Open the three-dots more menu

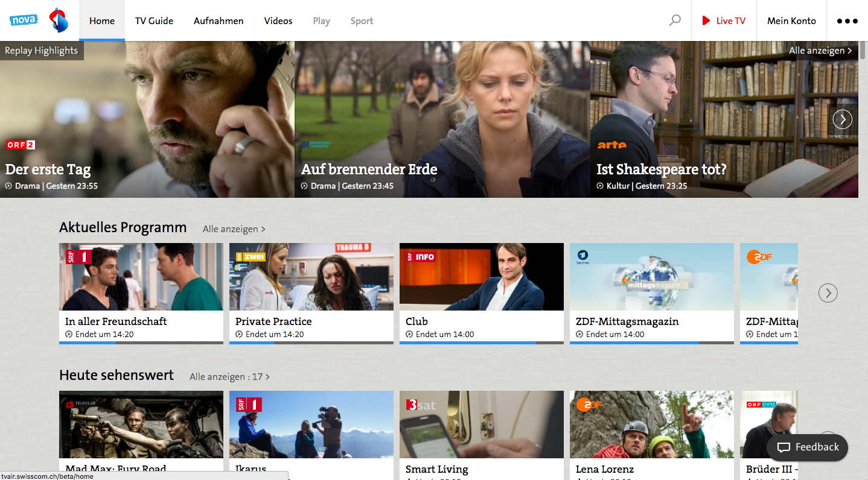click(x=847, y=21)
